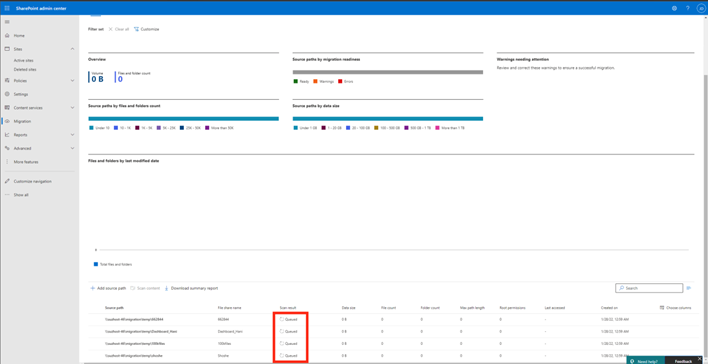
Task: Open More features in navigation
Action: click(x=26, y=162)
